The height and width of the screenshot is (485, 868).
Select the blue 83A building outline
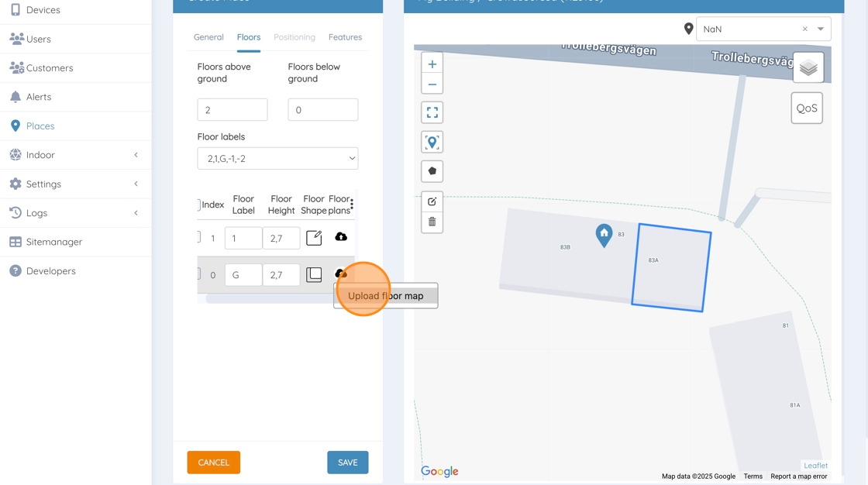pyautogui.click(x=671, y=267)
